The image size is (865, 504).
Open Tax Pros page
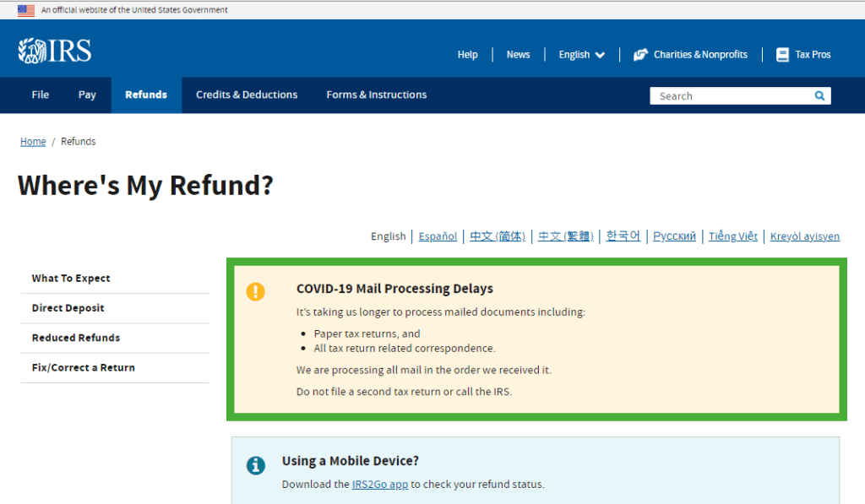point(813,55)
